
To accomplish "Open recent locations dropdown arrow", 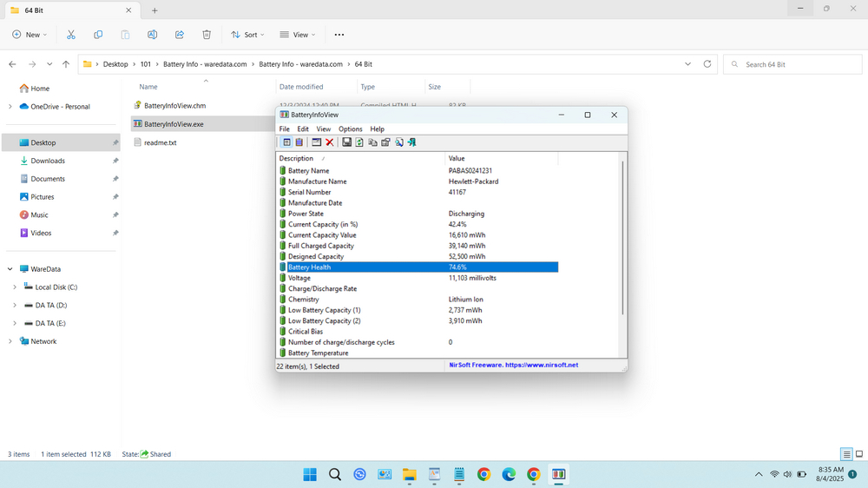I will pyautogui.click(x=49, y=64).
